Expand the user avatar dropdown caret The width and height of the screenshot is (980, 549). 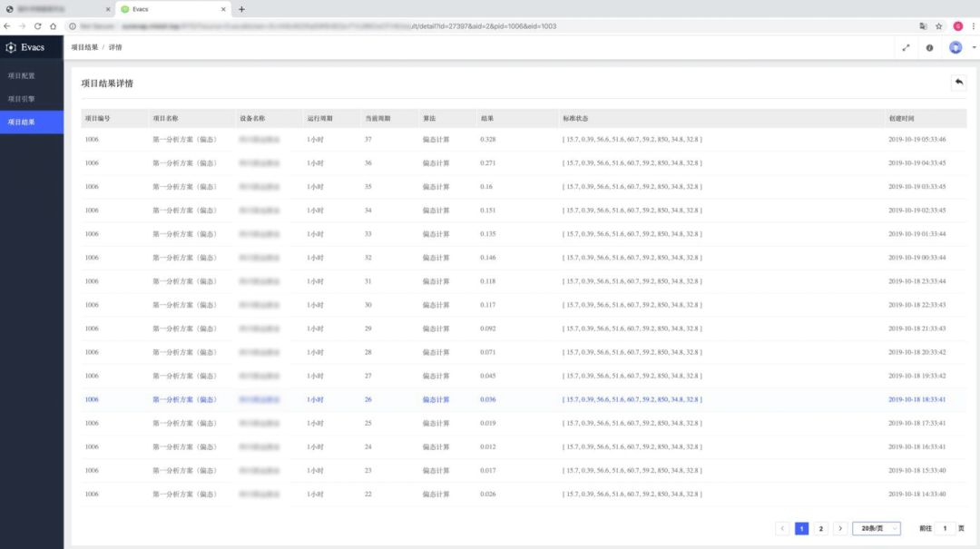point(973,47)
